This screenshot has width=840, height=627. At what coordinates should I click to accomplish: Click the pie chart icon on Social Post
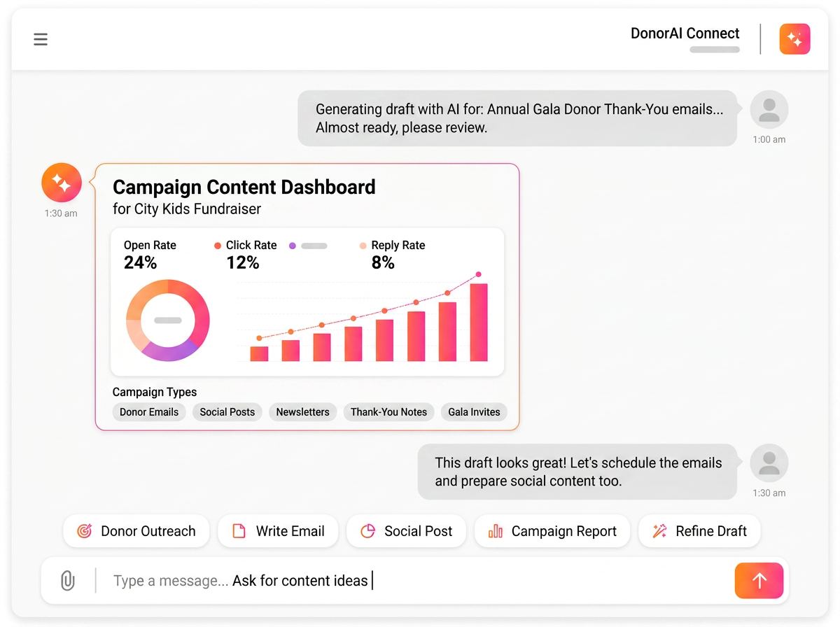[x=367, y=531]
